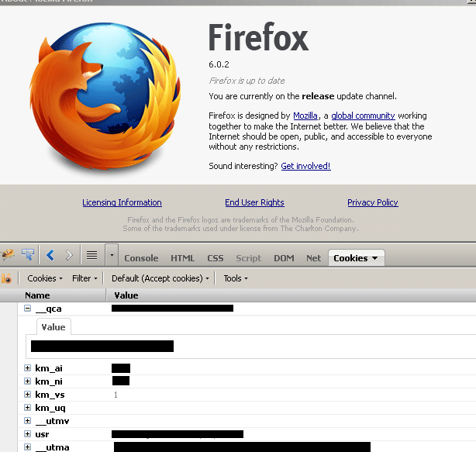Select the km_ai cookie name

49,368
